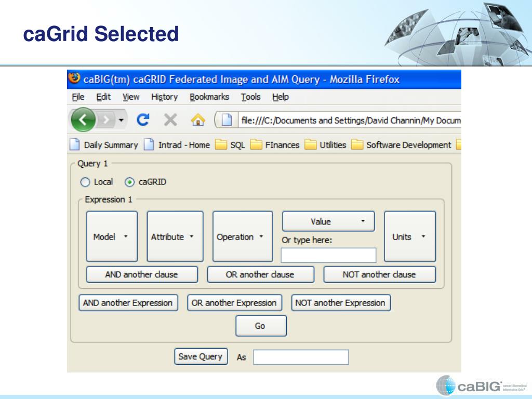This screenshot has width=532, height=399.
Task: Click the file URL address bar
Action: coord(350,120)
